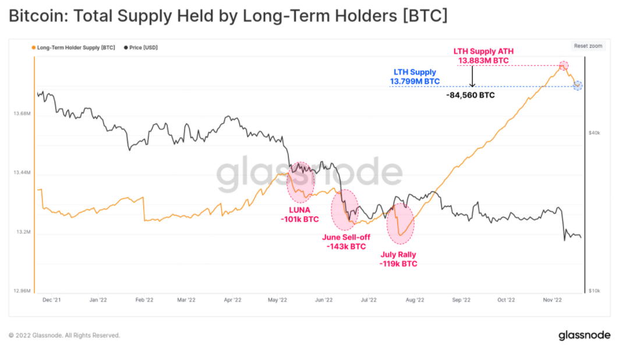This screenshot has width=644, height=346.
Task: Click the "LTH Supply ATH 13.883M BTC" annotation
Action: coord(483,55)
